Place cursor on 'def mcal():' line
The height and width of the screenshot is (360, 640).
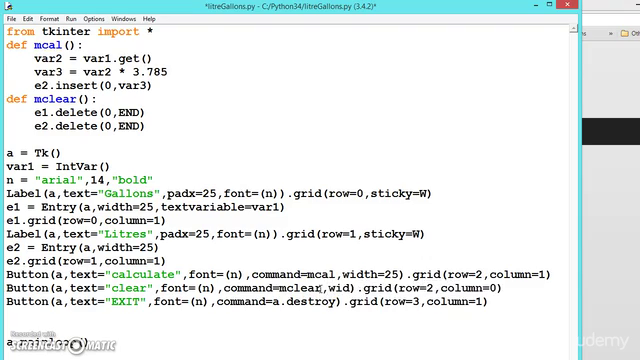click(x=44, y=45)
